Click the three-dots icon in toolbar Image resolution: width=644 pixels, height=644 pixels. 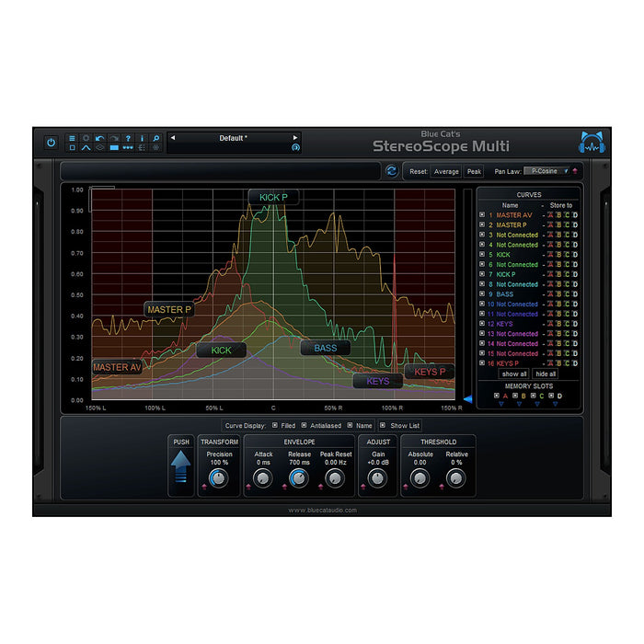pyautogui.click(x=128, y=147)
